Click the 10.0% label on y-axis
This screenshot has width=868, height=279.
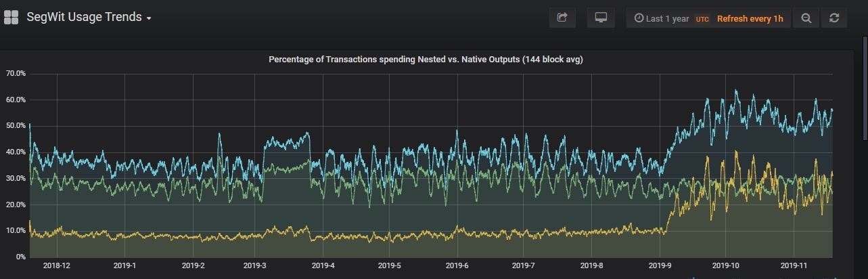click(16, 231)
